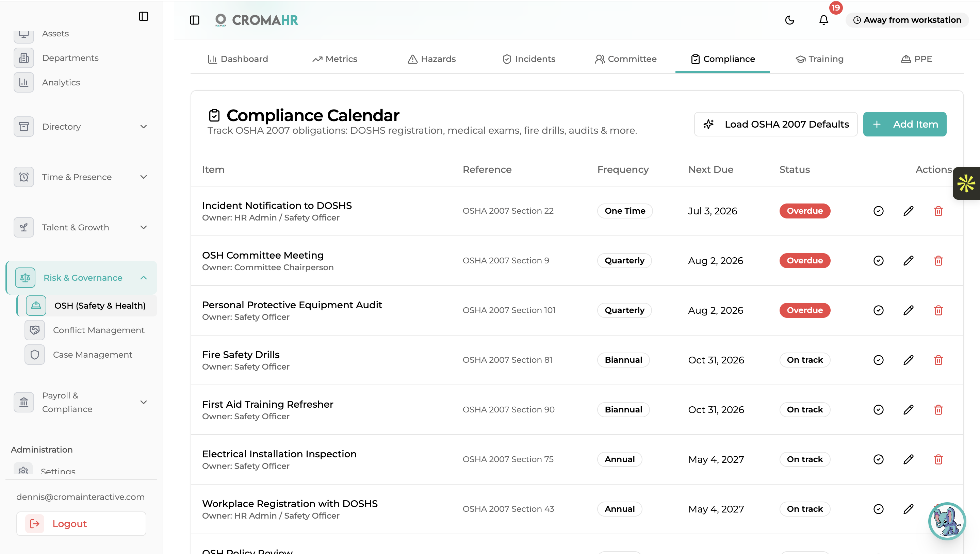The image size is (980, 554).
Task: Switch to the Hazards tab
Action: [432, 59]
